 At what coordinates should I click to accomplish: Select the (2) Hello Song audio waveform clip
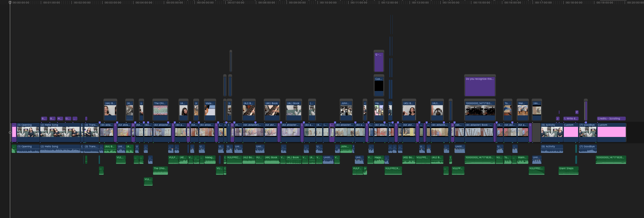tap(60, 149)
